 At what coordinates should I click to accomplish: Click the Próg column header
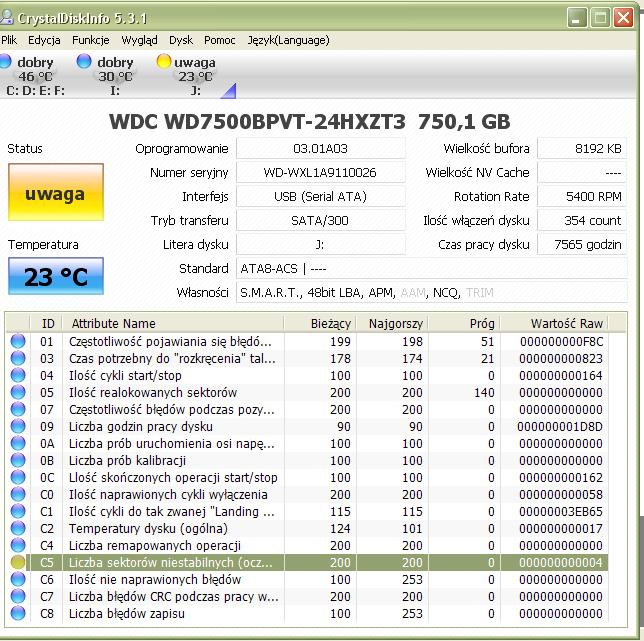coord(465,324)
